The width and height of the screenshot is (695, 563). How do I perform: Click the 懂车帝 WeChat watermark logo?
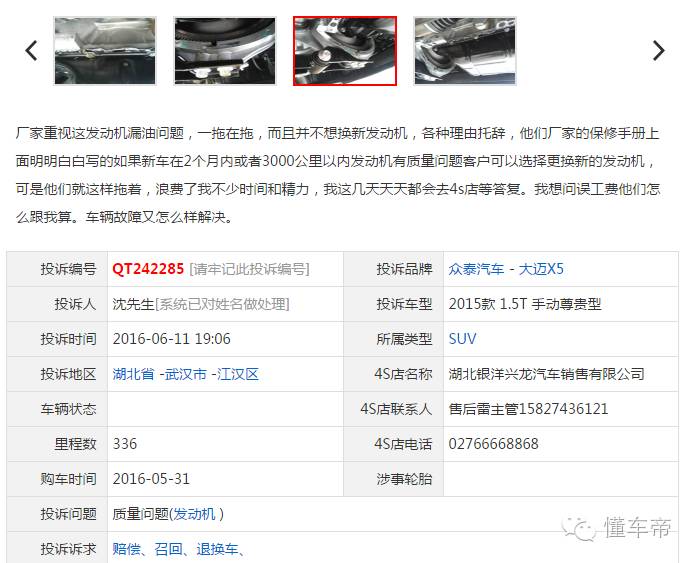[x=617, y=528]
